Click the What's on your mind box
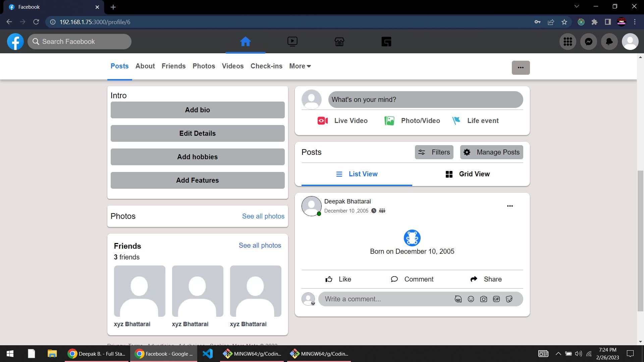 425,100
